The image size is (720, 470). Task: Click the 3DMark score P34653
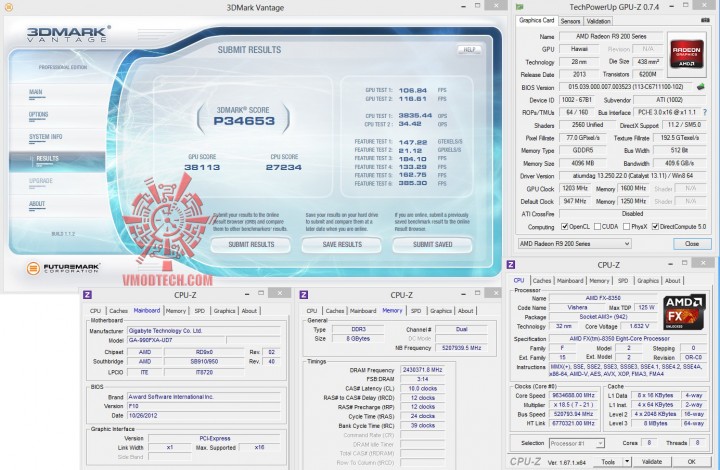[244, 121]
